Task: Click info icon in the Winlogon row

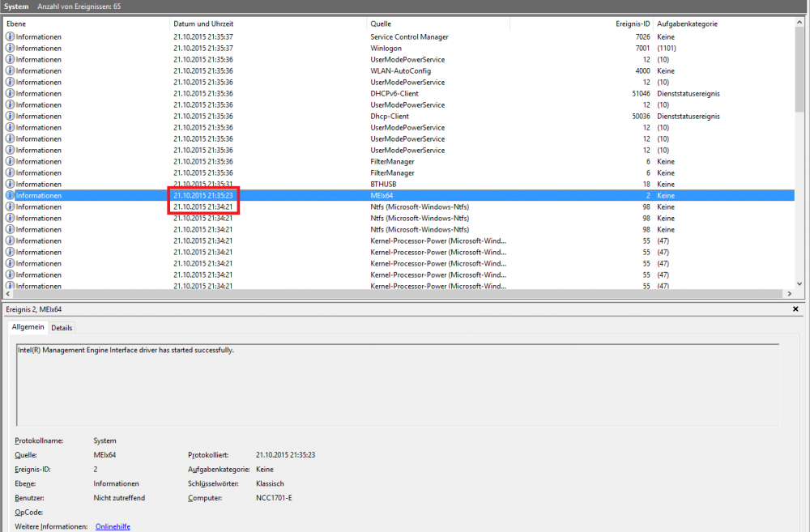Action: click(x=10, y=49)
